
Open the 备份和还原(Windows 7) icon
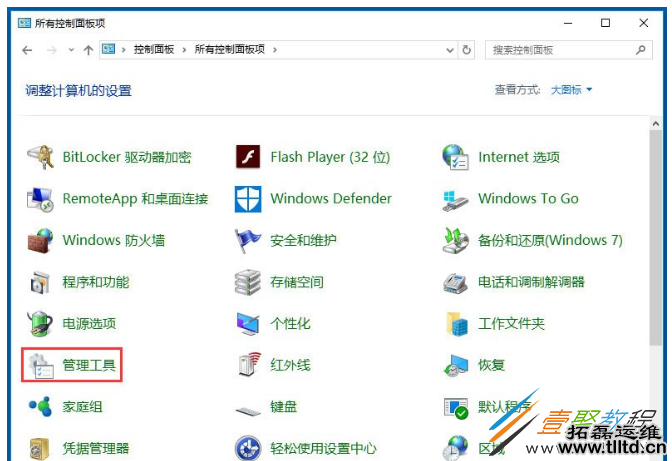click(455, 240)
